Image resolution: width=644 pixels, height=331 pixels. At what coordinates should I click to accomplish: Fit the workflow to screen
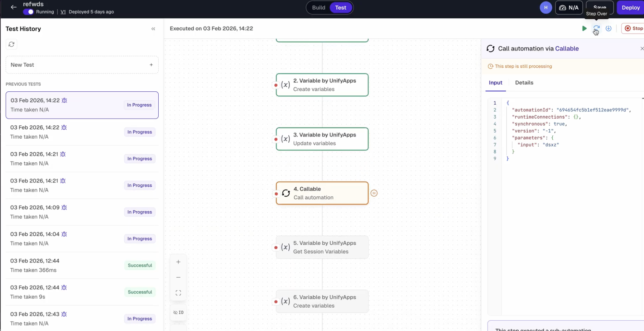[178, 293]
